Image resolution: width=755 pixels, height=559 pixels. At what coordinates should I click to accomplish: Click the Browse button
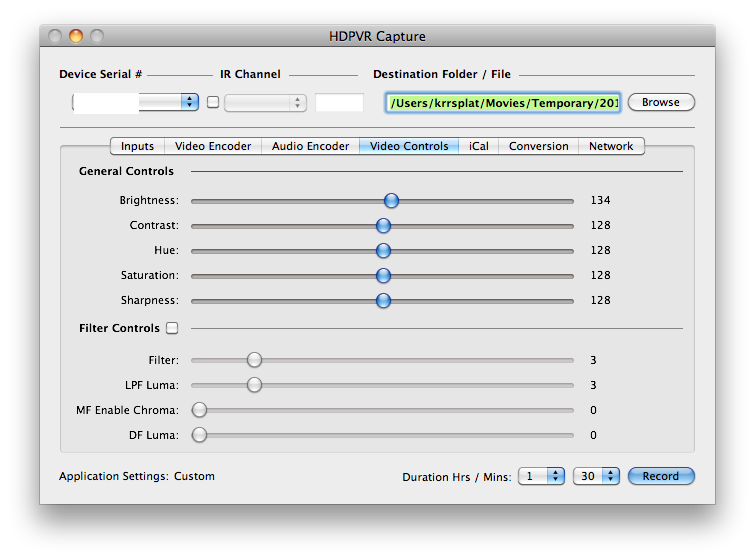(661, 102)
